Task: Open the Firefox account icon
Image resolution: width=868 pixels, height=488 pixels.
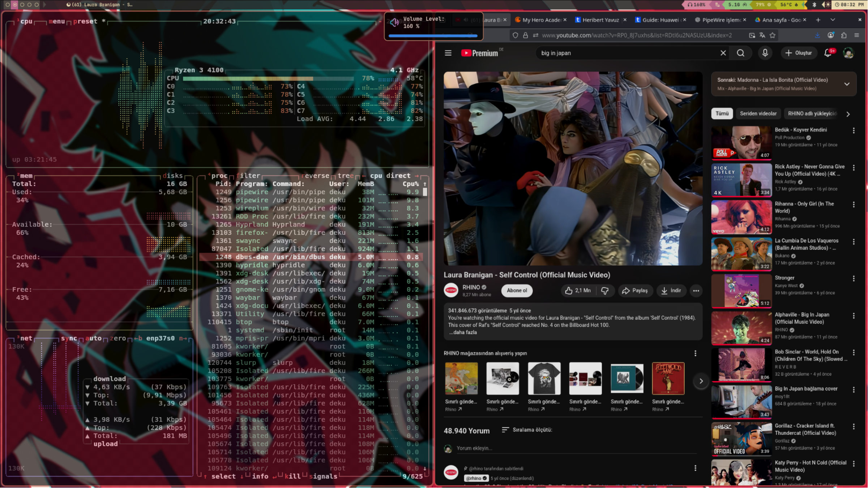Action: tap(831, 35)
